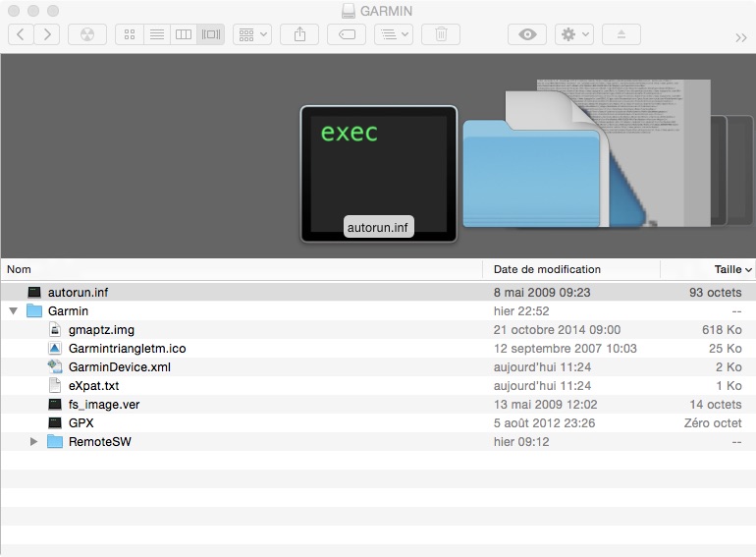Click the date 13 mai 2009 12:02

[x=545, y=404]
